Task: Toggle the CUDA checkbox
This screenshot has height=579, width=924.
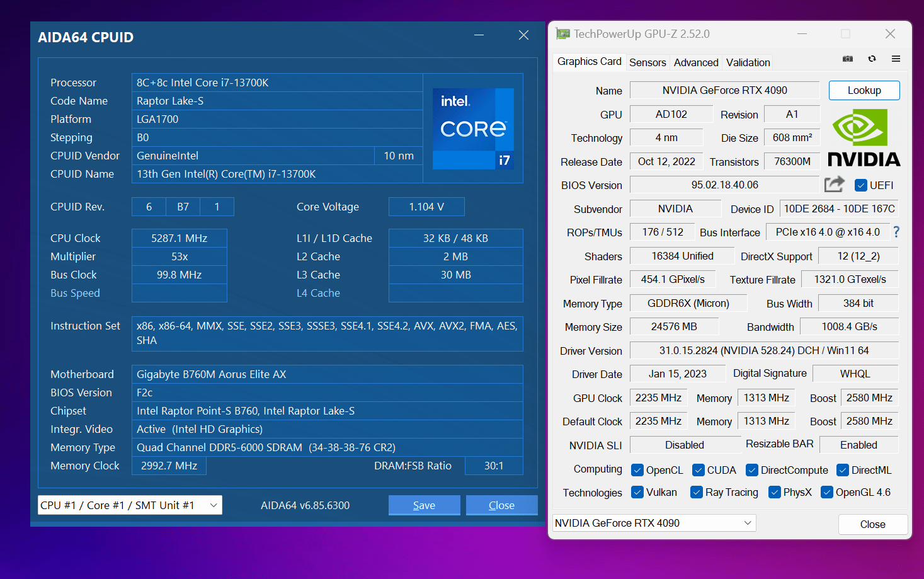Action: click(699, 470)
